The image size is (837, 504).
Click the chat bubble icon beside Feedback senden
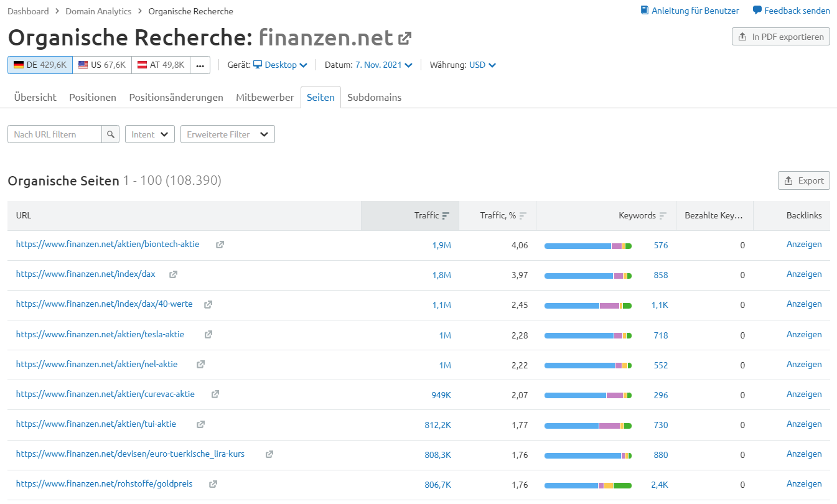pyautogui.click(x=757, y=11)
